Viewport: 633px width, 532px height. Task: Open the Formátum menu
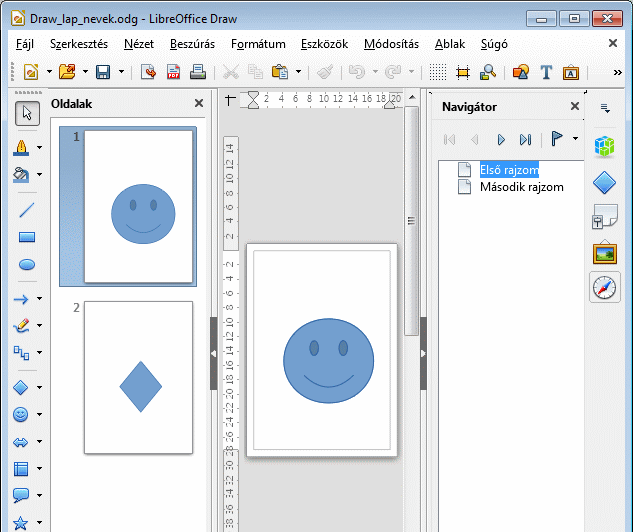tap(258, 44)
